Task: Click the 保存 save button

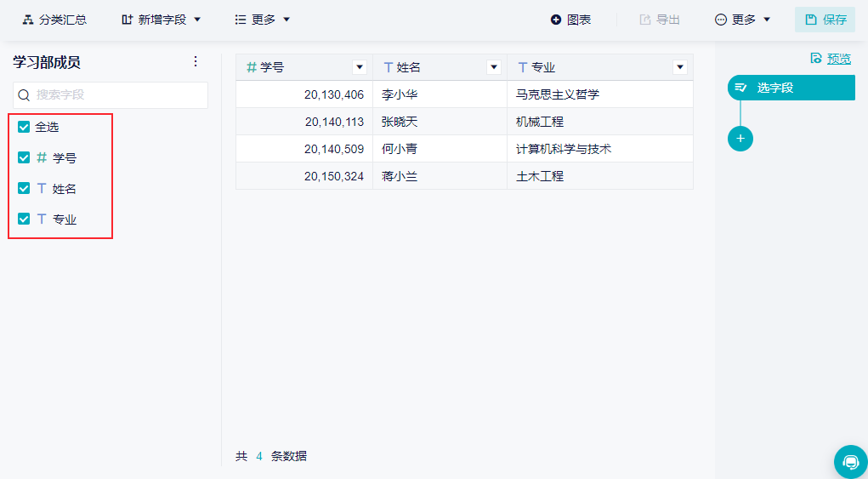Action: pos(825,20)
